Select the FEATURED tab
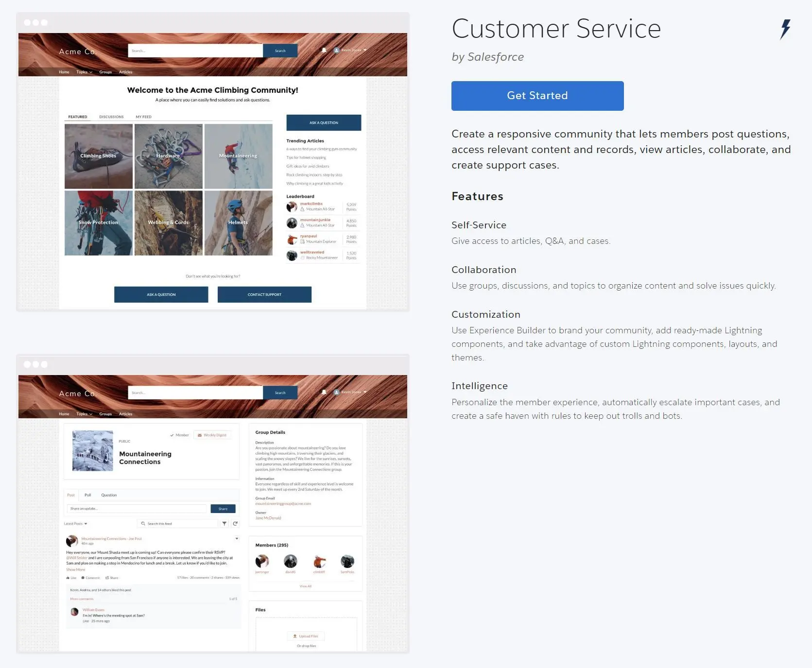 78,117
